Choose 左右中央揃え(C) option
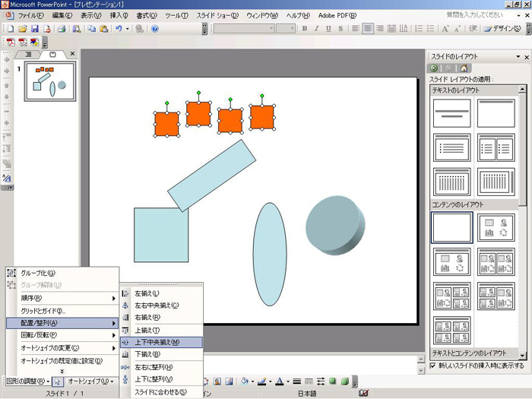The width and height of the screenshot is (532, 399). point(161,306)
